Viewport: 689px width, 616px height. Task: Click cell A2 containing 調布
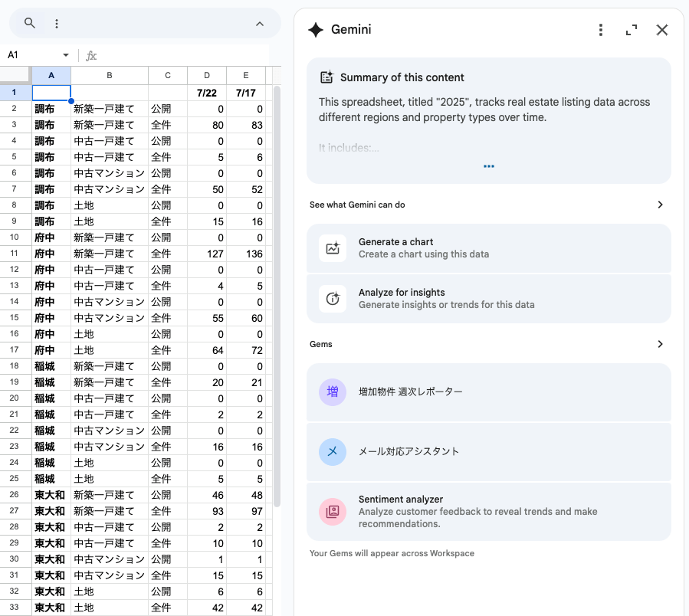click(51, 109)
